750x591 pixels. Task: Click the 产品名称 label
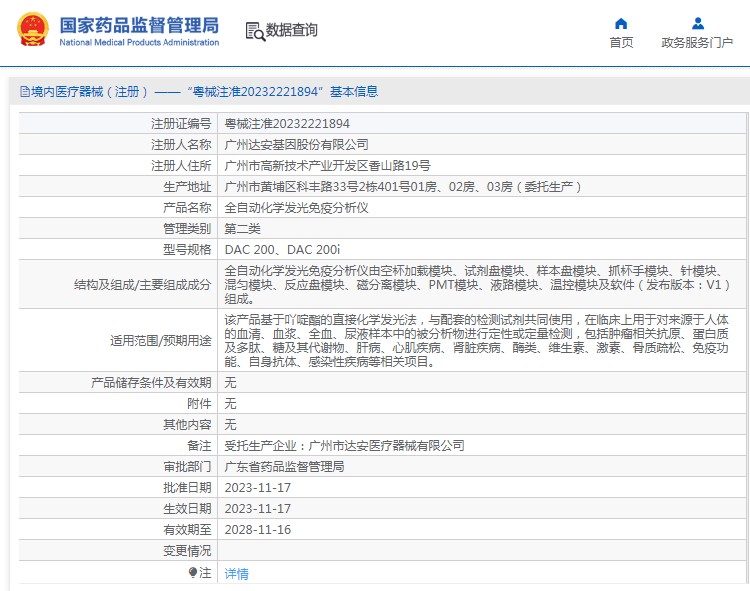tap(187, 208)
